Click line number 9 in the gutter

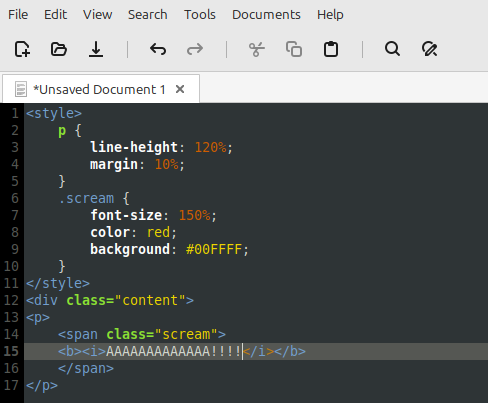coord(15,249)
